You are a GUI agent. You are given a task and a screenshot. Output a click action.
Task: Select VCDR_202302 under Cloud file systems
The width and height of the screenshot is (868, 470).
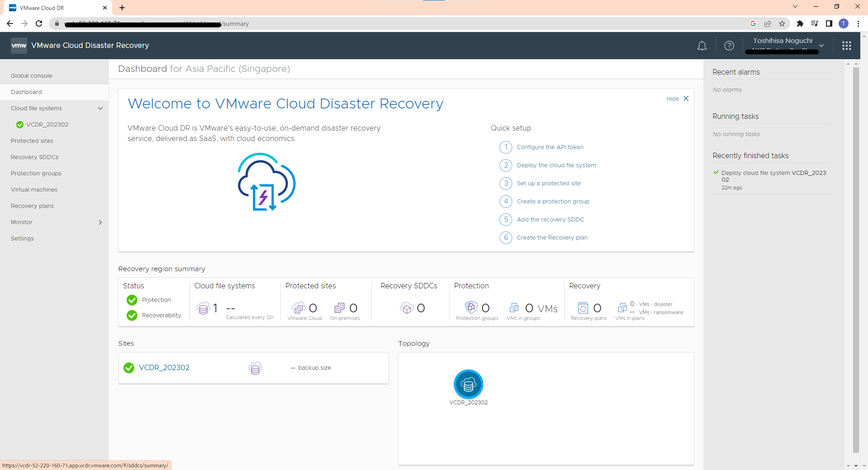(x=47, y=125)
